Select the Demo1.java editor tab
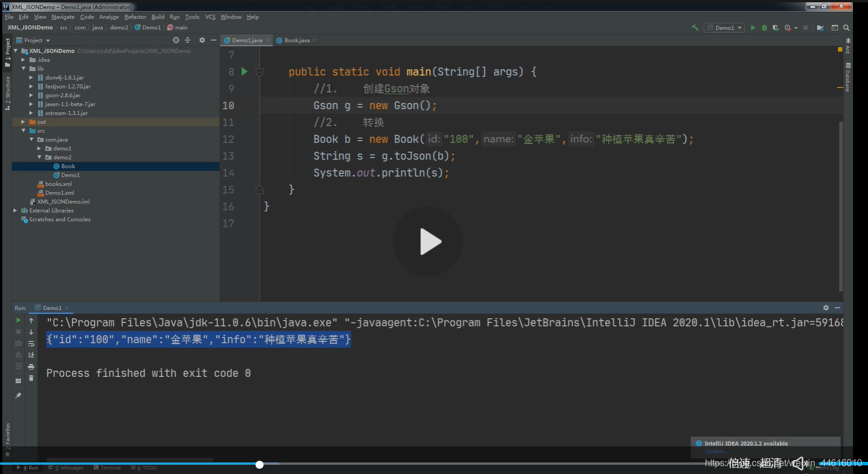This screenshot has height=474, width=868. 247,40
